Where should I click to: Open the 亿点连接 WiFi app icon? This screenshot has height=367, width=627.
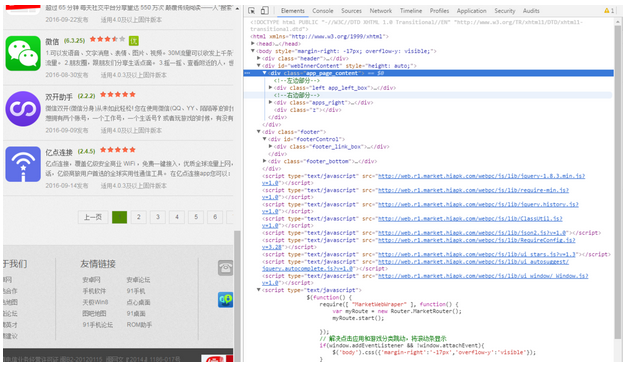tap(23, 164)
